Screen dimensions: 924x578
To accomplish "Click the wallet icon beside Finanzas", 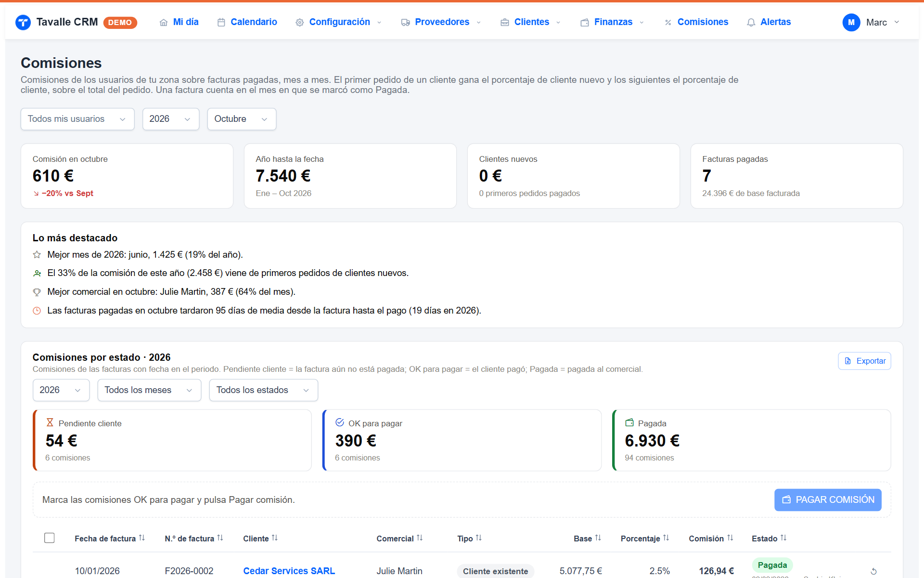I will [585, 23].
